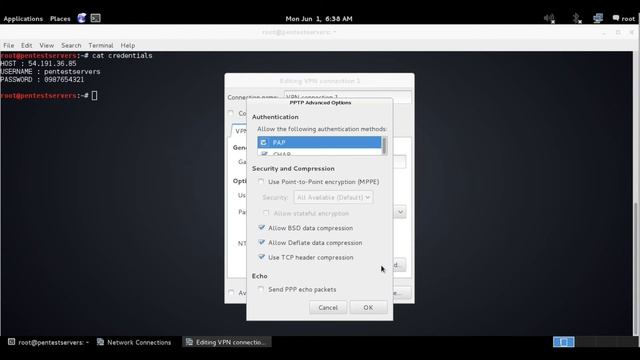640x360 pixels.
Task: Enable Send PPP echo packets
Action: [x=261, y=289]
